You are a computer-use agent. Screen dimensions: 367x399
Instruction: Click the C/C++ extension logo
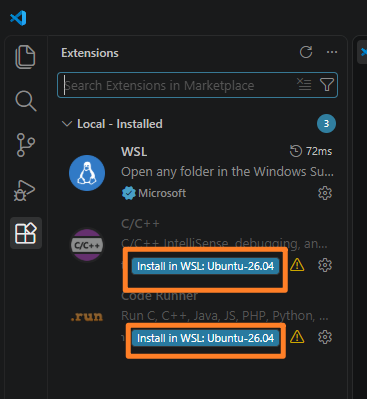[87, 245]
